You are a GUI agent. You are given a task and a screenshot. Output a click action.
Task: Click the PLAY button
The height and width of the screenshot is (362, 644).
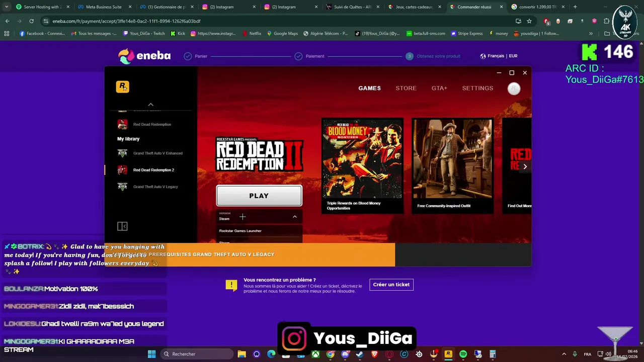[x=259, y=196]
